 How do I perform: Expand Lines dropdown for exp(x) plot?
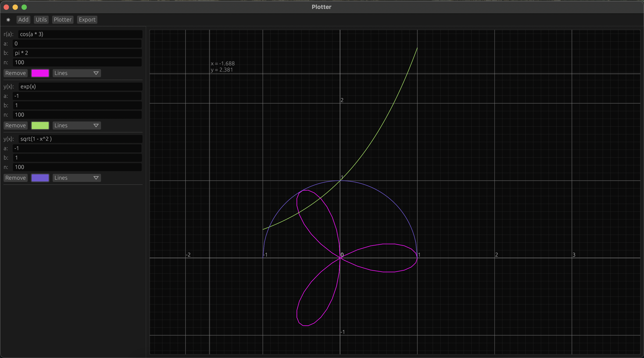point(76,125)
